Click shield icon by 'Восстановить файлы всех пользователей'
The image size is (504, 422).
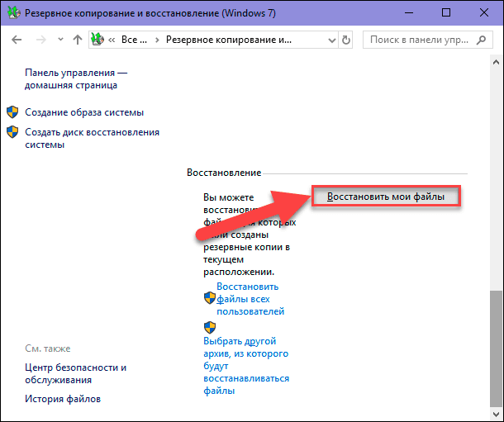[x=210, y=297]
